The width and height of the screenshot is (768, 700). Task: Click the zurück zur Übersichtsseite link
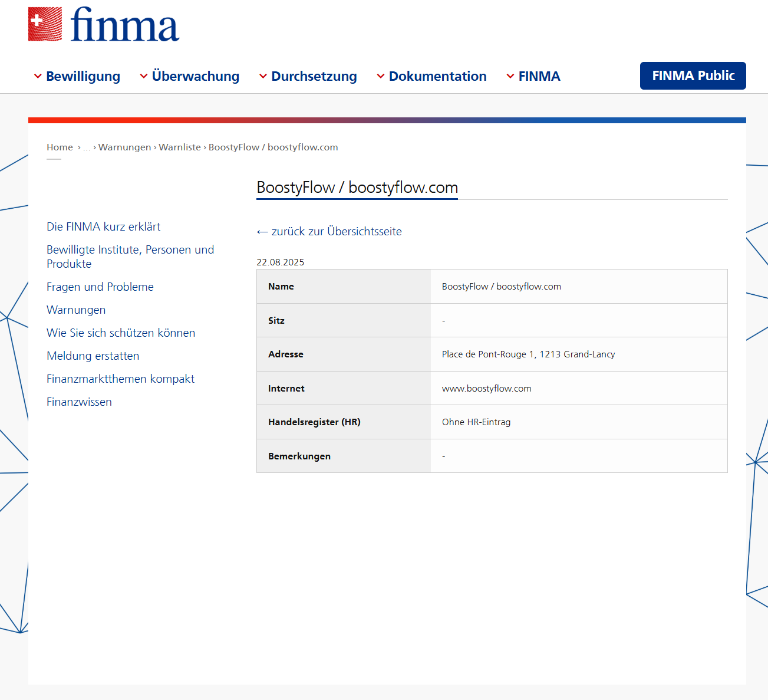tap(329, 231)
